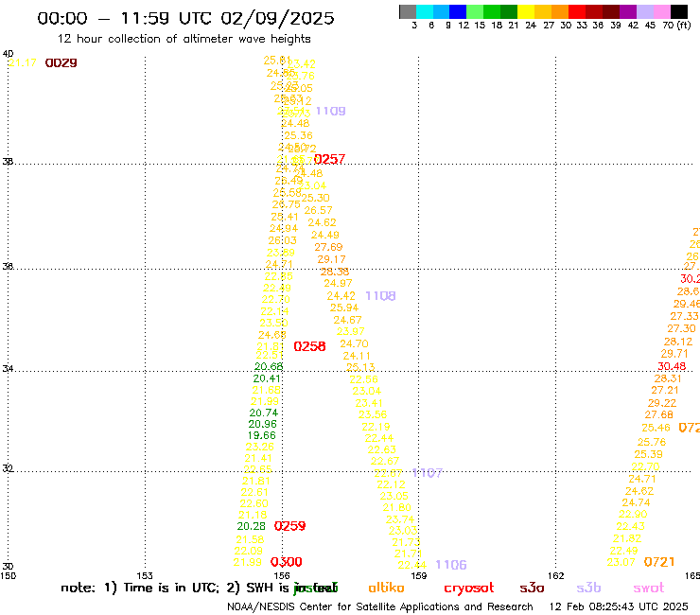Click the purple 39-42 ft legend swatch
The height and width of the screenshot is (615, 700).
click(x=628, y=11)
